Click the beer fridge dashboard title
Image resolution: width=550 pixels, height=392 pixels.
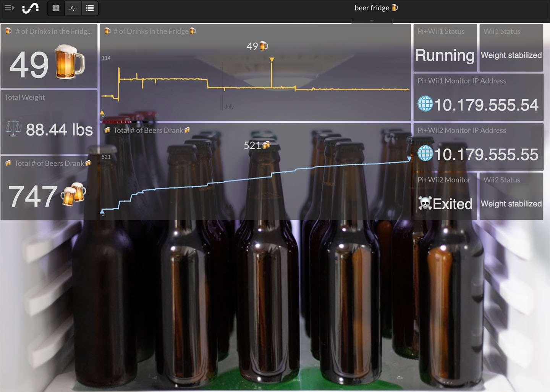coord(372,8)
